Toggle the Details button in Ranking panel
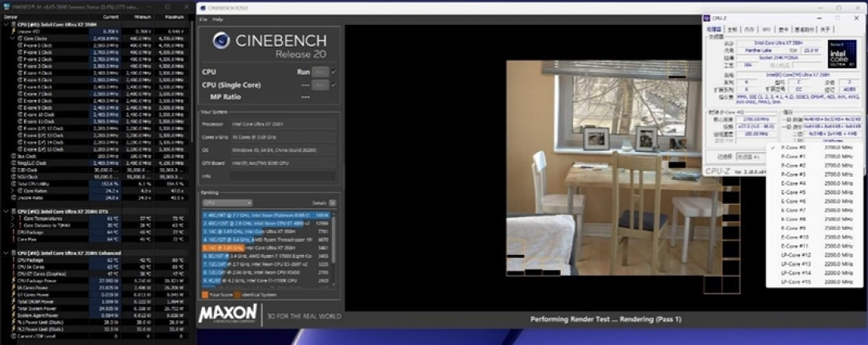This screenshot has width=868, height=345. pos(332,203)
